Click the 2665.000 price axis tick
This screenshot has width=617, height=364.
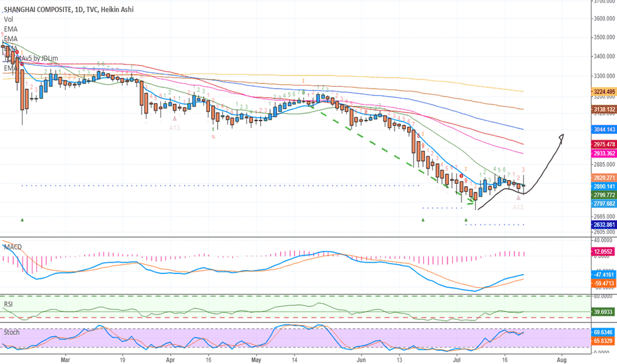(604, 216)
